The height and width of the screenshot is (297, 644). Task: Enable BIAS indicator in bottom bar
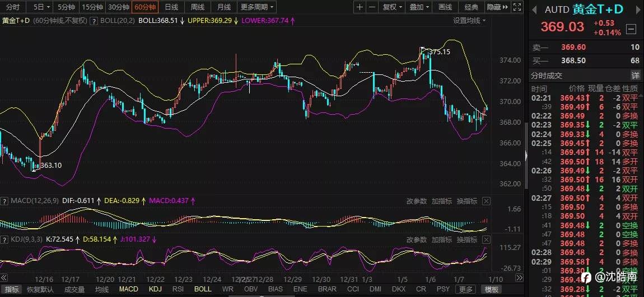(x=275, y=289)
